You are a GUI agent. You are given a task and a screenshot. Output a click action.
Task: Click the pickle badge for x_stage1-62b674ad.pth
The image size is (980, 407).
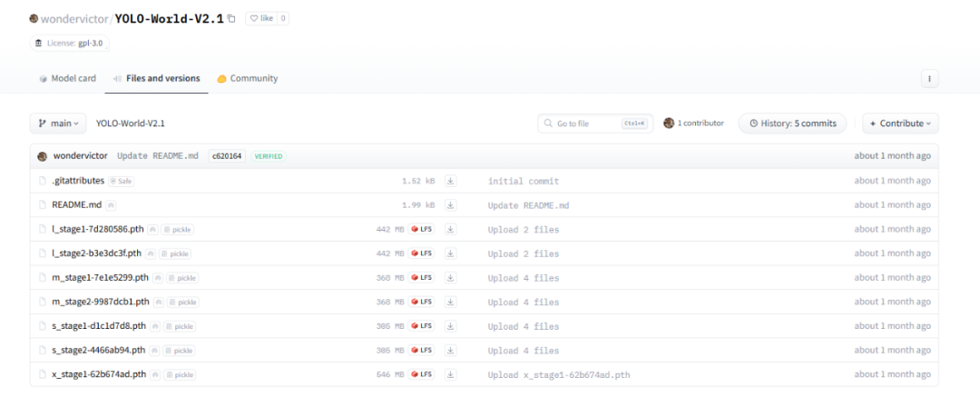pyautogui.click(x=180, y=374)
